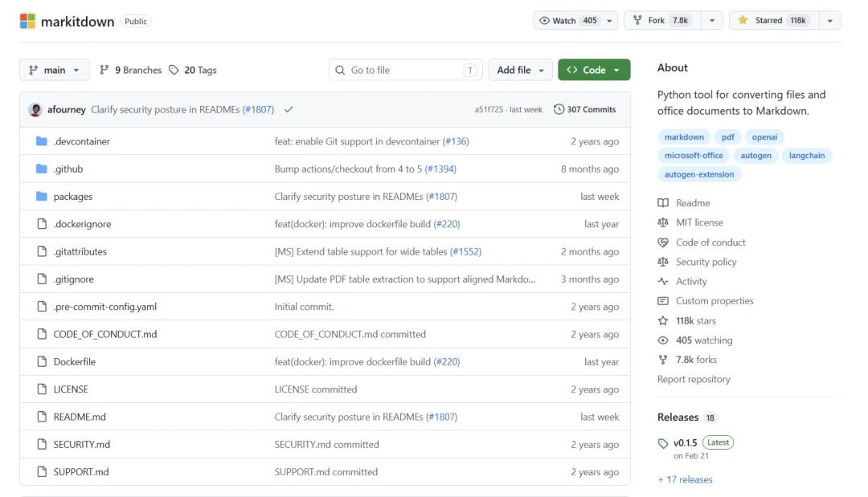The width and height of the screenshot is (868, 497).
Task: Toggle Watch for this repository
Action: point(568,20)
